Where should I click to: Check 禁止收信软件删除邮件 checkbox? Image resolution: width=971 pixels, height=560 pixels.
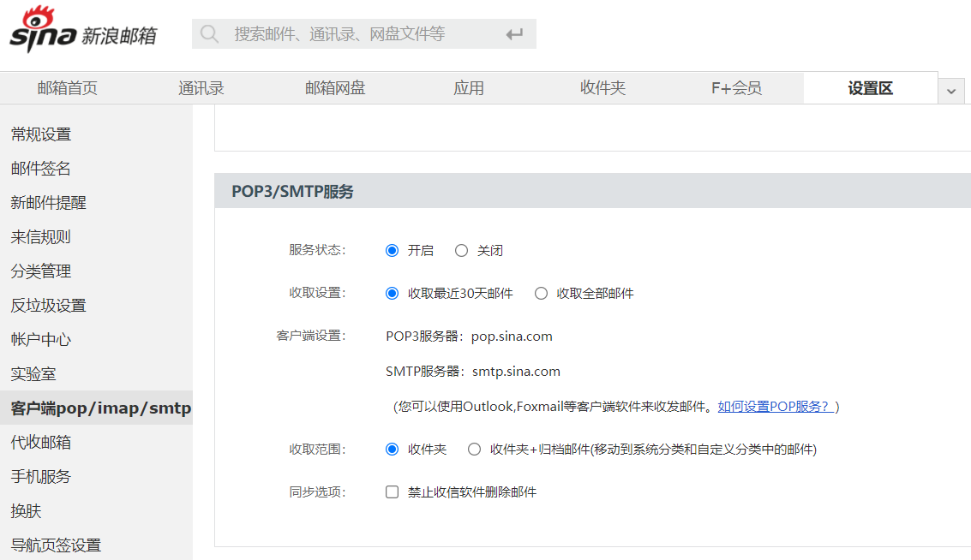click(x=392, y=492)
